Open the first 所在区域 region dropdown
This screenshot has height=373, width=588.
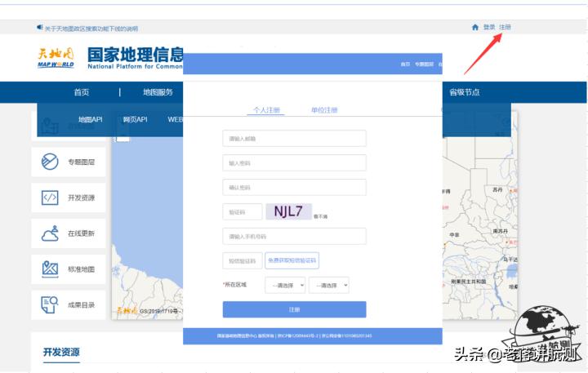click(x=285, y=286)
